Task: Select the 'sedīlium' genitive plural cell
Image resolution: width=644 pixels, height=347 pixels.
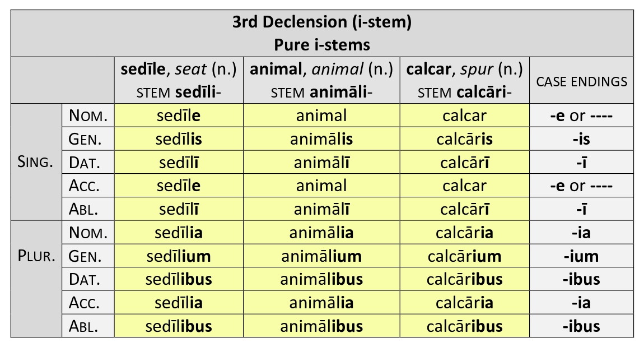Action: click(179, 256)
